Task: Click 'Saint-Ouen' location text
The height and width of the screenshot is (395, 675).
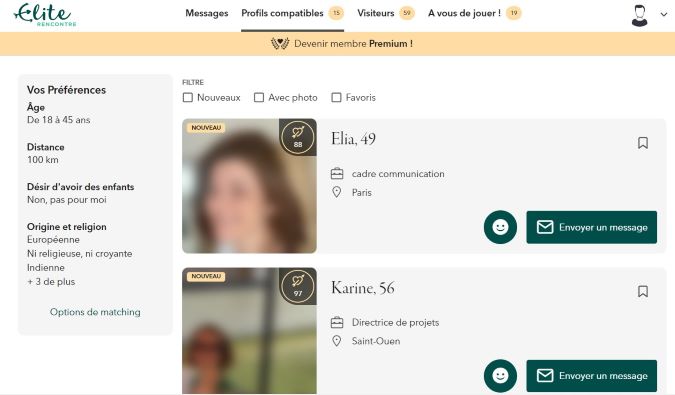Action: tap(376, 341)
